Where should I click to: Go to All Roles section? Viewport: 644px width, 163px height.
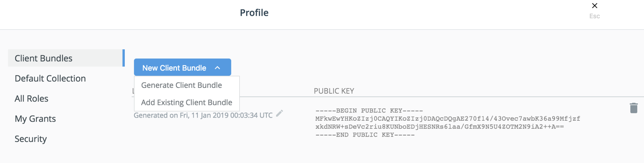(31, 99)
